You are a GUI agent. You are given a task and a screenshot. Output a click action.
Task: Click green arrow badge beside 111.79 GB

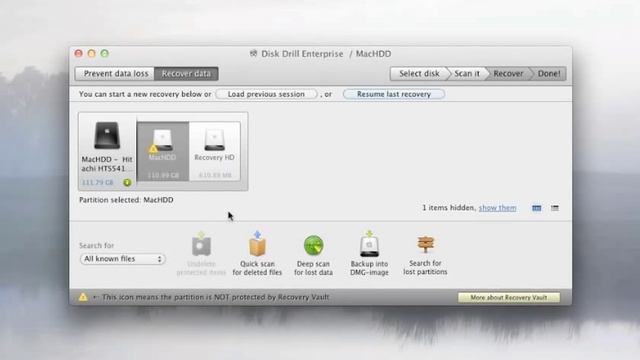pyautogui.click(x=127, y=182)
